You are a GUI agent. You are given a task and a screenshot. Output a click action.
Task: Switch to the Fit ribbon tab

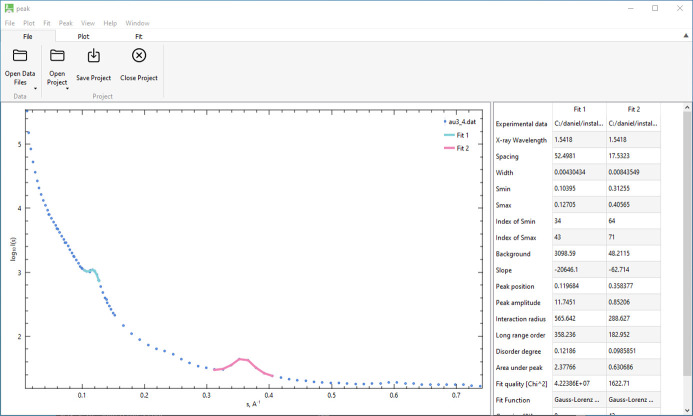coord(139,35)
